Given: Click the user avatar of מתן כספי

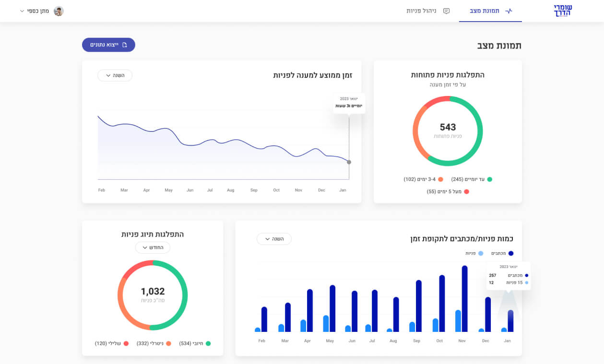Looking at the screenshot, I should (x=59, y=11).
